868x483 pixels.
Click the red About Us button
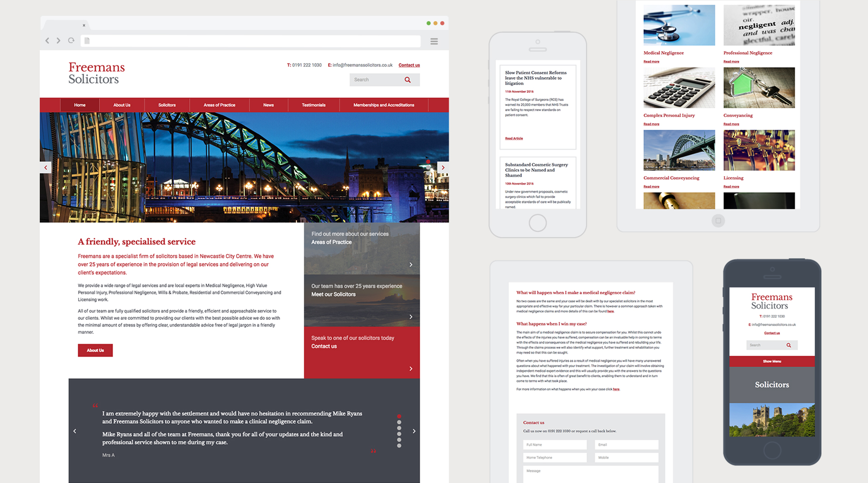point(95,350)
